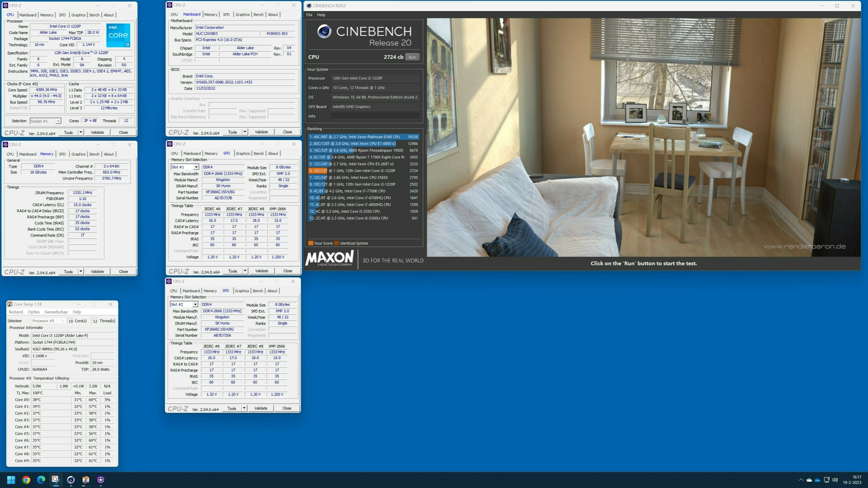Click Validate in CPU-Z Slot #1 window
The height and width of the screenshot is (488, 868).
tap(262, 271)
